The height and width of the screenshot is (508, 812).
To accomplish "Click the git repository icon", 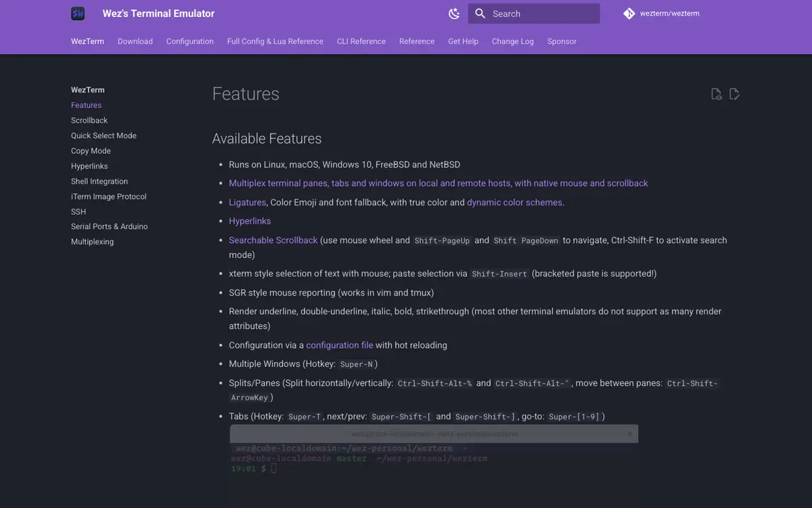I will tap(629, 14).
